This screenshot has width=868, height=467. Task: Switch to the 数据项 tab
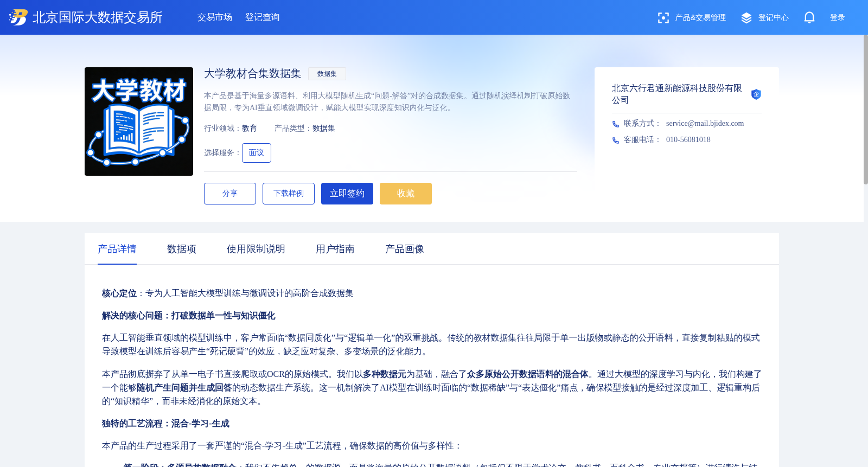point(182,249)
